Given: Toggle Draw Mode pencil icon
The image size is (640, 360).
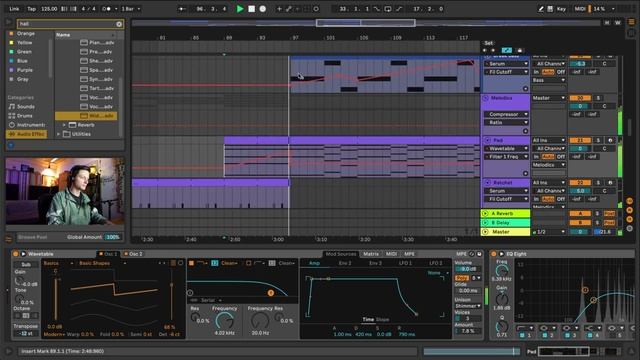Looking at the screenshot, I should (540, 9).
